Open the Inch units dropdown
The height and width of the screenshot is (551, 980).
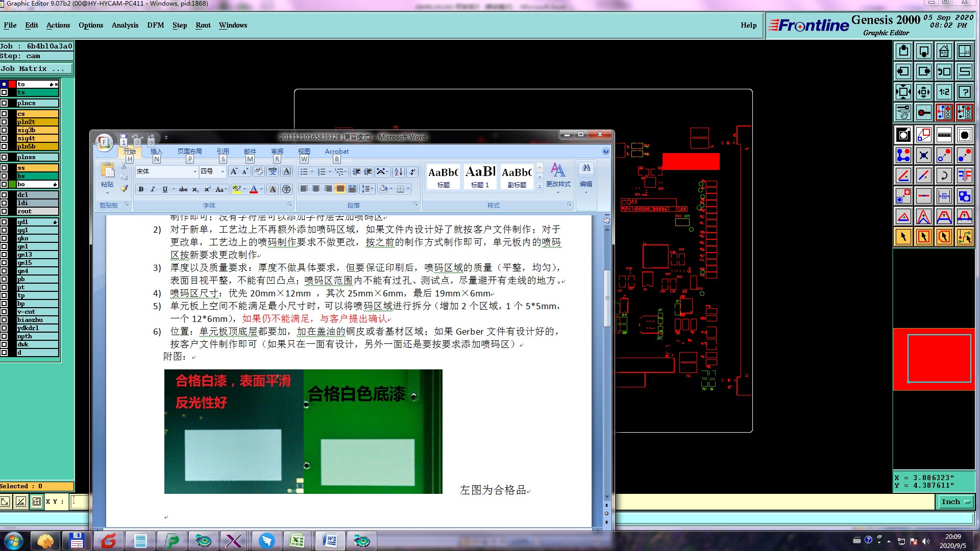coord(955,502)
